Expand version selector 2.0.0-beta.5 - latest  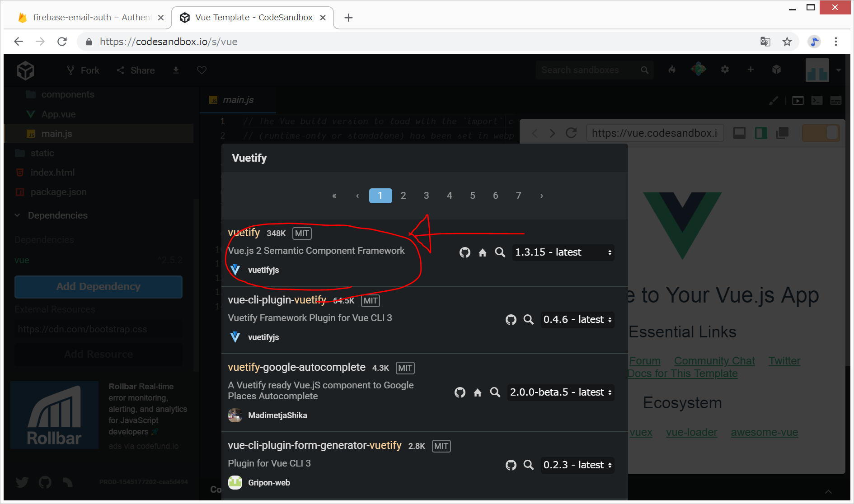tap(560, 392)
